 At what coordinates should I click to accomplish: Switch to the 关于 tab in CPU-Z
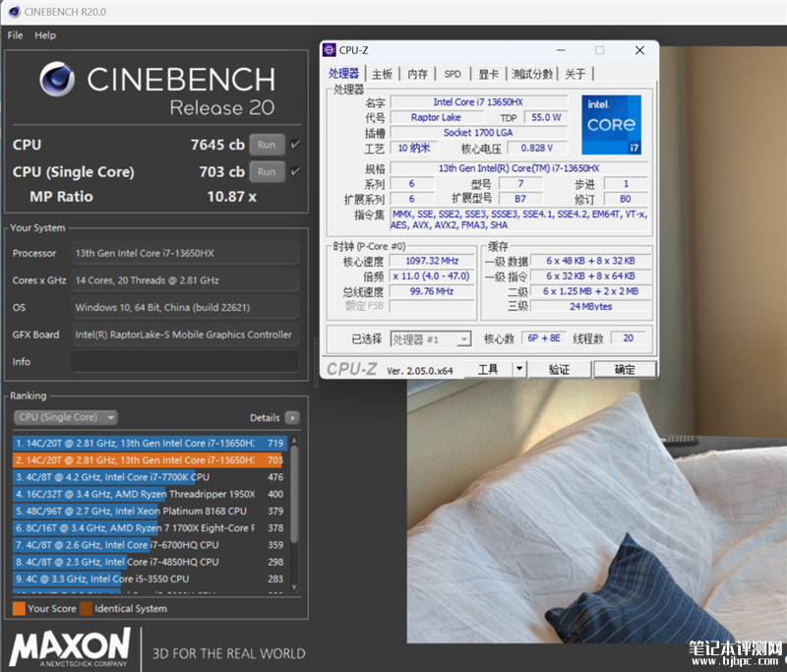575,74
